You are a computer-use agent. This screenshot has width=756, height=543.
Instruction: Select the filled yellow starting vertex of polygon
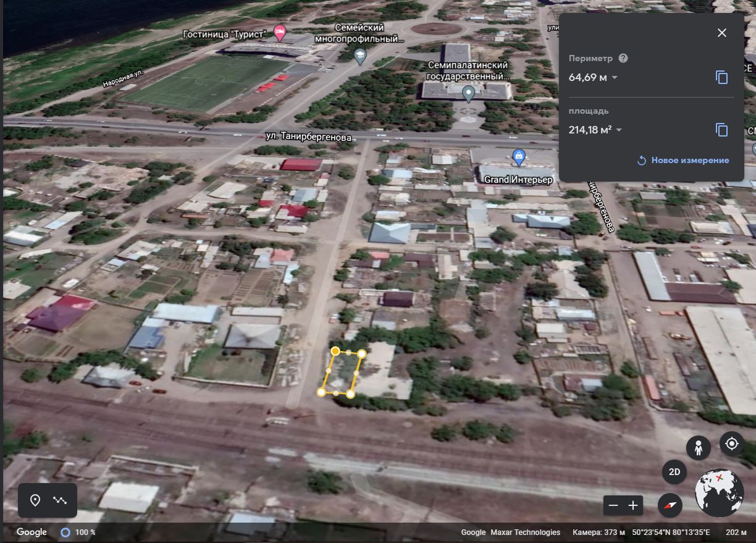point(335,351)
